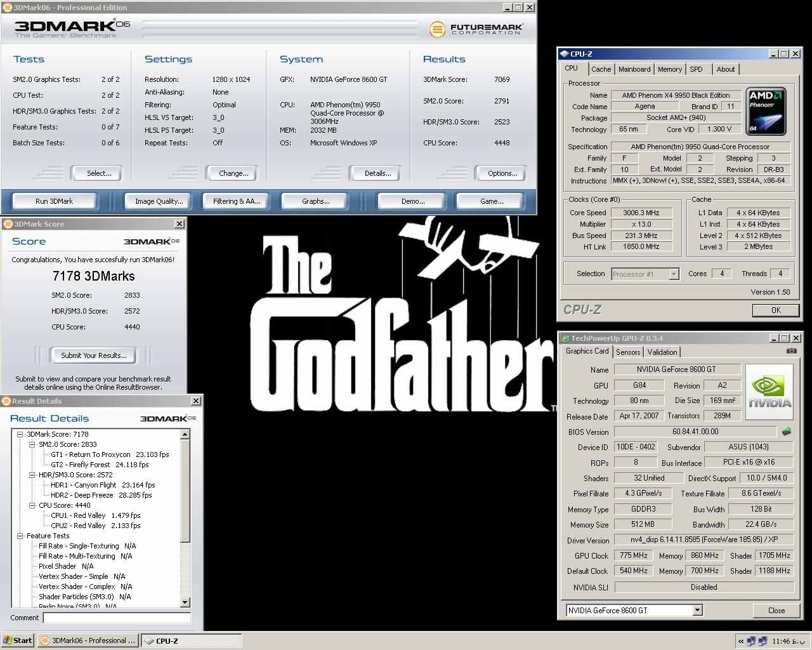Viewport: 812px width, 650px height.
Task: Click Options under Results
Action: 502,173
